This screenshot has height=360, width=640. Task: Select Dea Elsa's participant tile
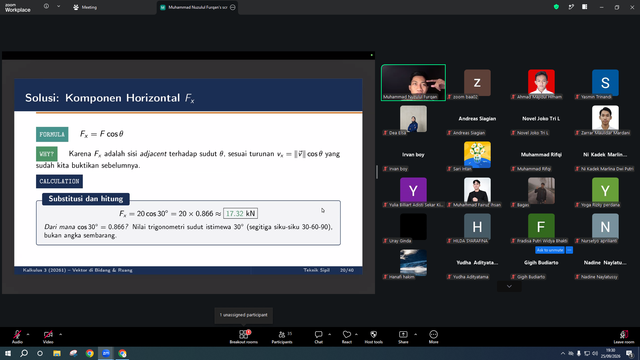point(413,119)
